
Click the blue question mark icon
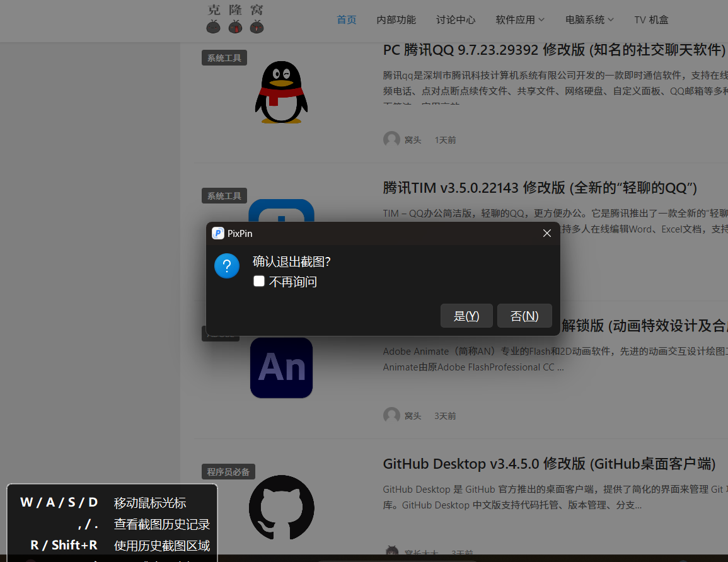pyautogui.click(x=226, y=266)
